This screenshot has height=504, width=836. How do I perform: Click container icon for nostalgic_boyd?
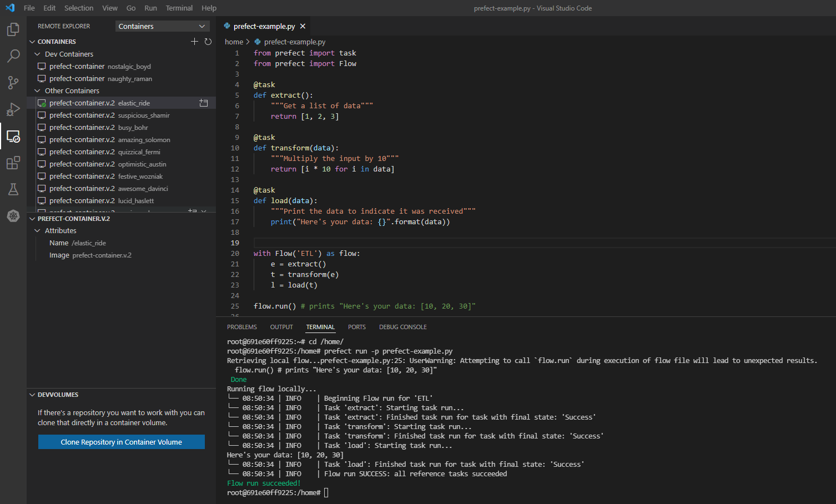pyautogui.click(x=42, y=66)
